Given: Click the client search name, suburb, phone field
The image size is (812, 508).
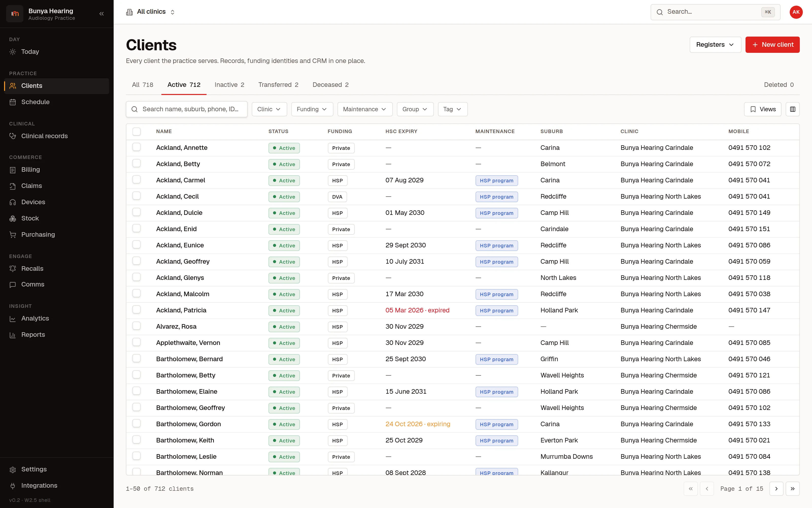Looking at the screenshot, I should pyautogui.click(x=187, y=109).
